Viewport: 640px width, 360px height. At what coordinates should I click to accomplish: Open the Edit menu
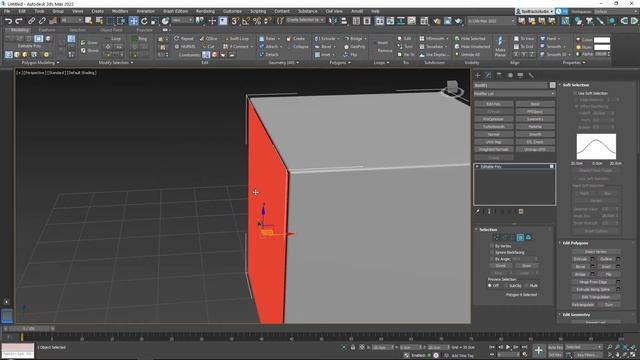point(22,11)
